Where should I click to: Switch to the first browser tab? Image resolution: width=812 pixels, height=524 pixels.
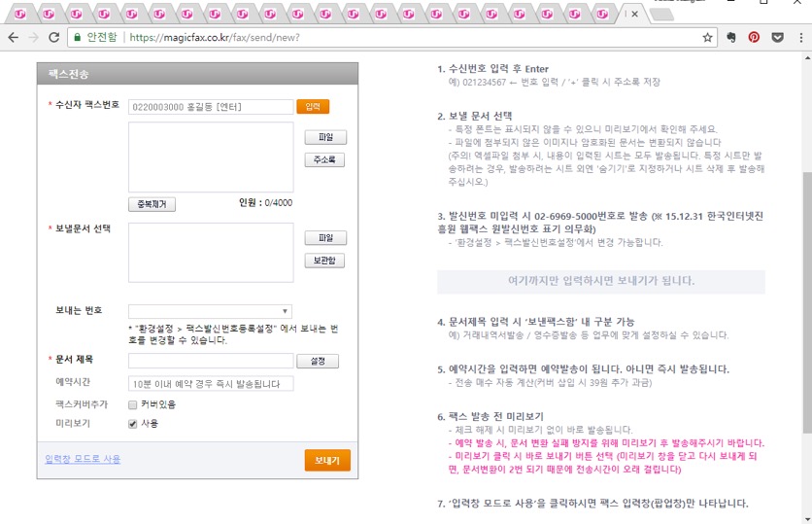pyautogui.click(x=20, y=14)
